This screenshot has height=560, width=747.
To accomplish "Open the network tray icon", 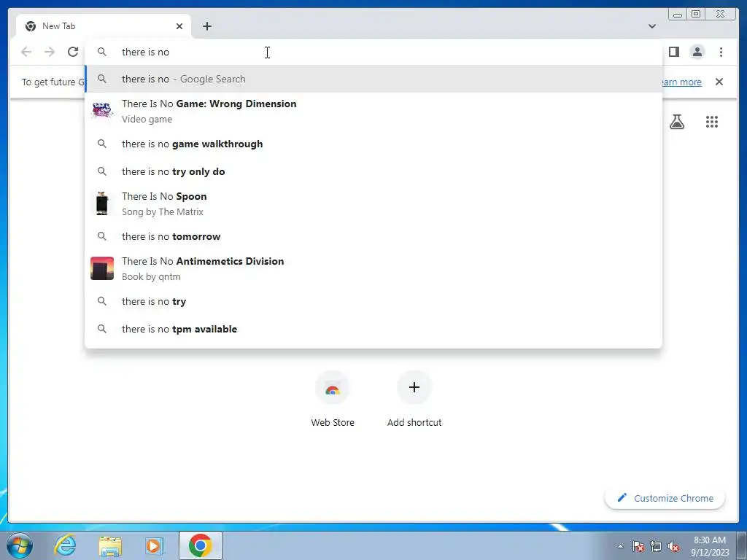I will click(656, 546).
